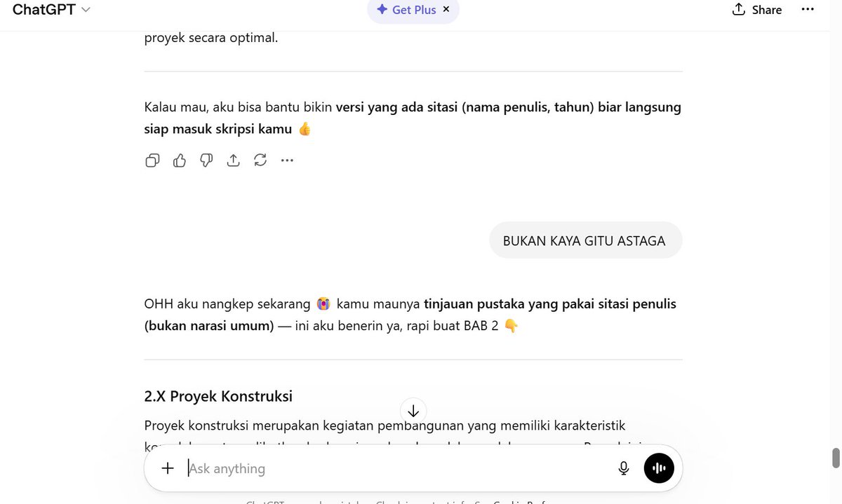Click the heading 2.X Proyek Konstruksi
Image resolution: width=842 pixels, height=504 pixels.
218,396
